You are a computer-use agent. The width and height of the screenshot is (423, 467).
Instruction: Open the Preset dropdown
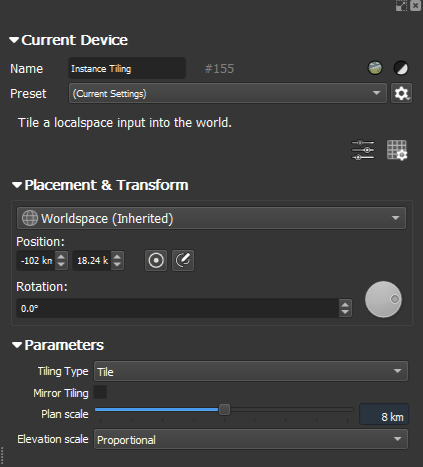pyautogui.click(x=228, y=93)
